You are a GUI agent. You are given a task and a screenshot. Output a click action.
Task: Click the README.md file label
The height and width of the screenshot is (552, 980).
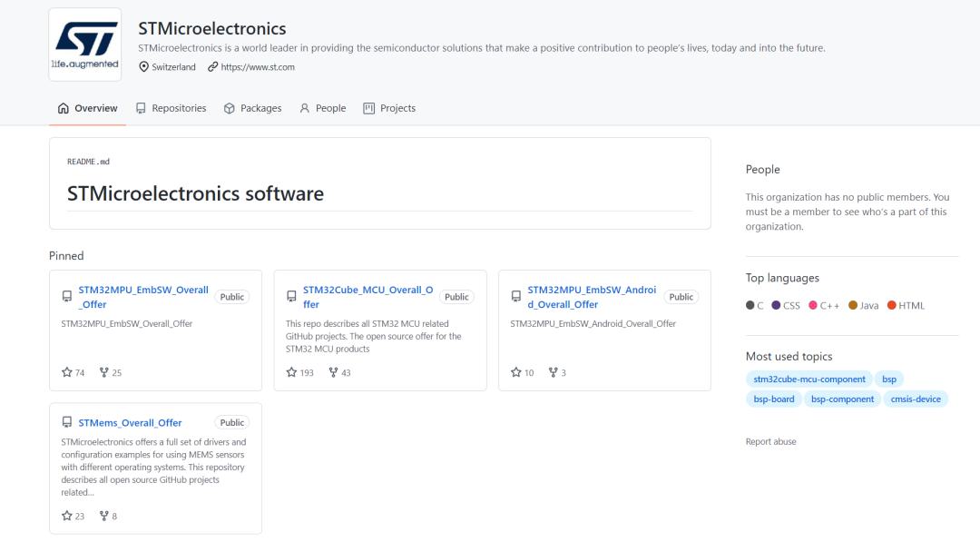point(88,162)
